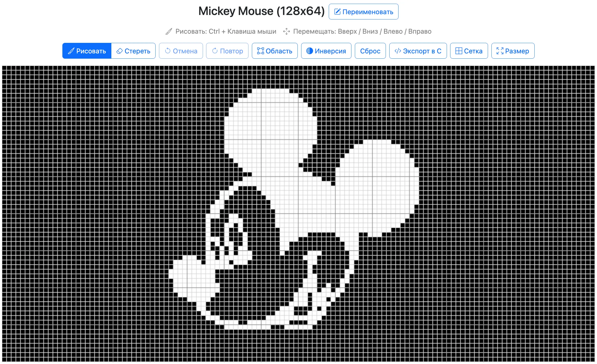Select the Erase (Стереть) tool
Viewport: 597px width, 364px height.
point(133,51)
